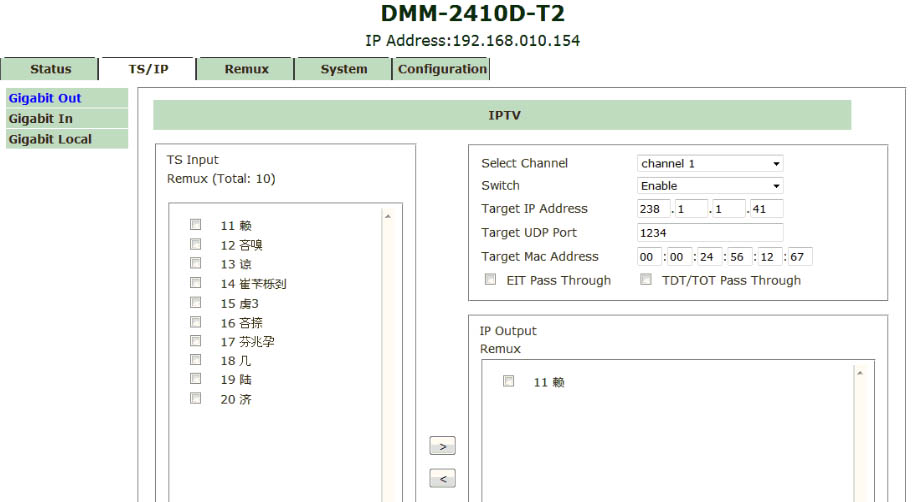Edit second MAC address byte field
This screenshot has width=922, height=502.
[680, 257]
